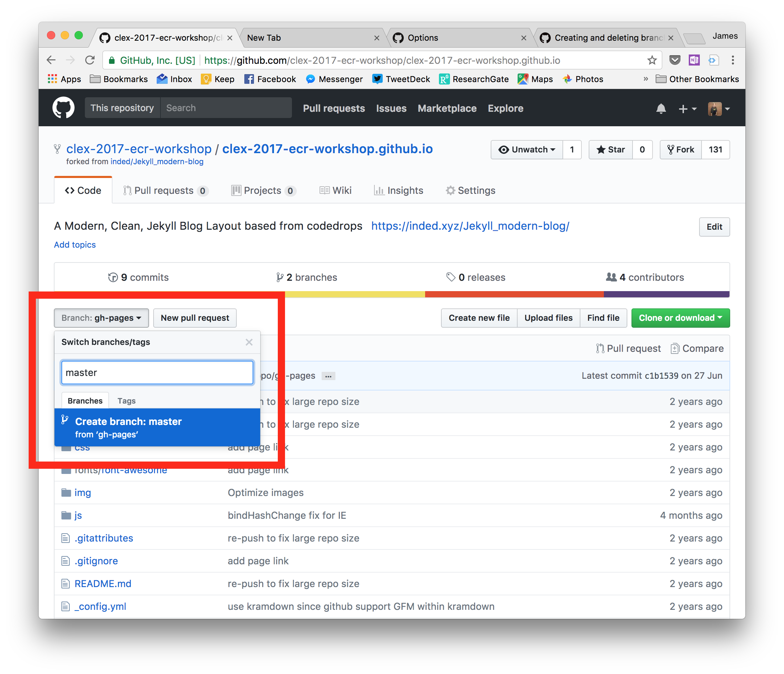Open Chrome's three-dot menu

pos(733,60)
